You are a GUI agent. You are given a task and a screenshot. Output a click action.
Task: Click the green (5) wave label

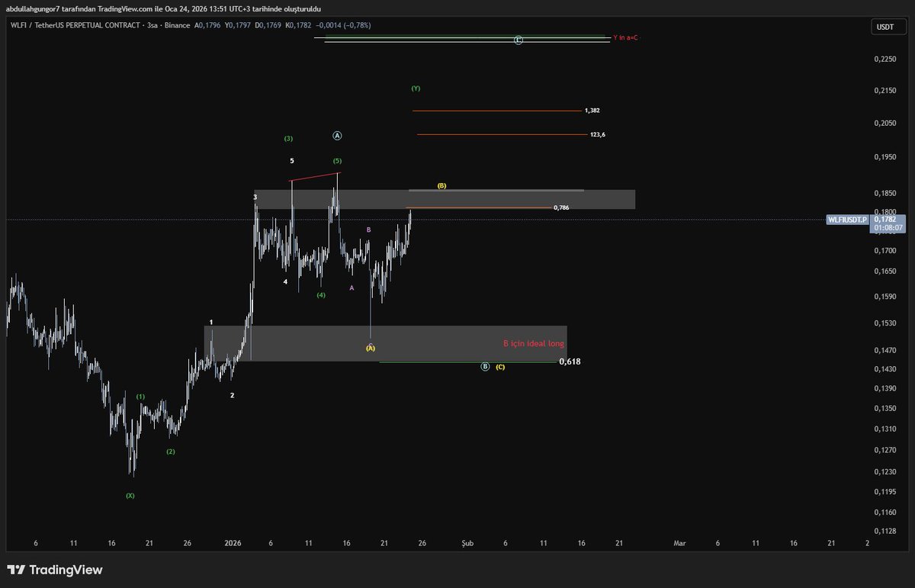(x=337, y=161)
